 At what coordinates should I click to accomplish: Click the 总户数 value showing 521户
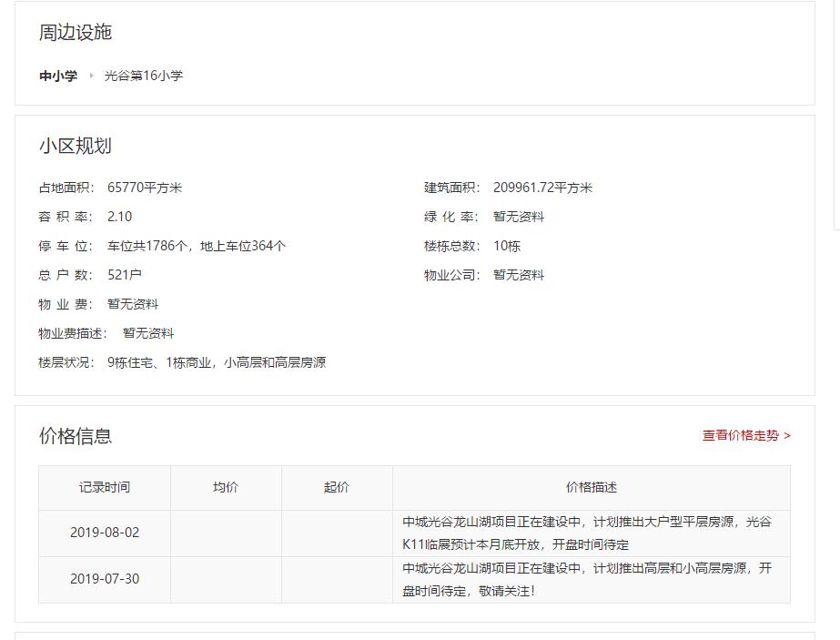(x=125, y=274)
